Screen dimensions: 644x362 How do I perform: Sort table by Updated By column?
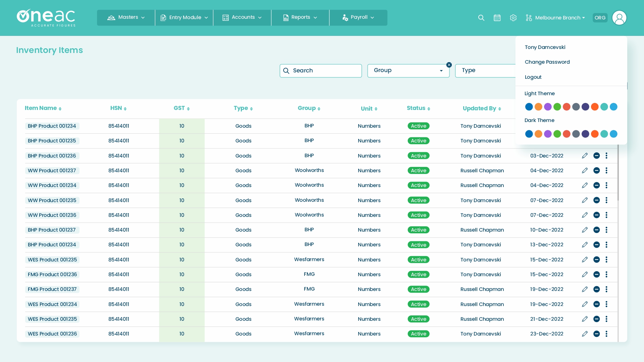pos(482,108)
